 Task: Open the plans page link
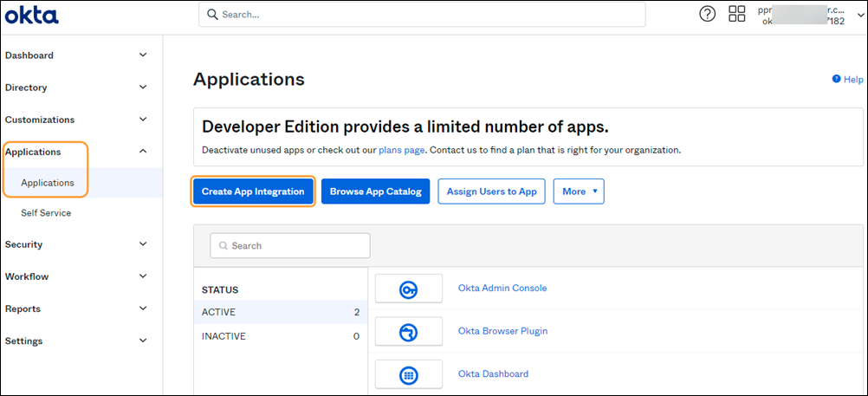402,150
